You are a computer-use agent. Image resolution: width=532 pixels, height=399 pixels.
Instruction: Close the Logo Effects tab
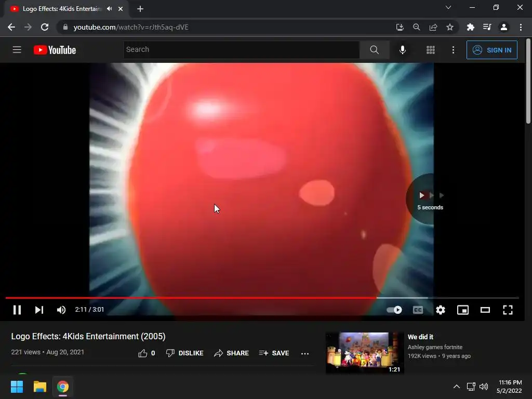pos(121,9)
